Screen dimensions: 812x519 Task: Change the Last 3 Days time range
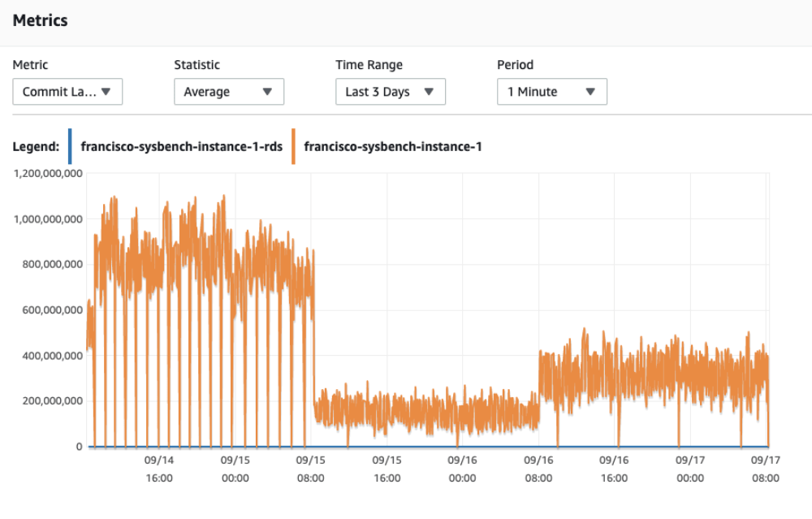(390, 92)
